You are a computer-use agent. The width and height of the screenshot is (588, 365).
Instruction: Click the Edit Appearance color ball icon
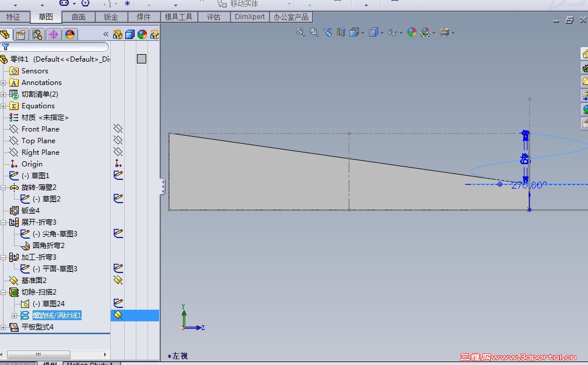pyautogui.click(x=412, y=32)
